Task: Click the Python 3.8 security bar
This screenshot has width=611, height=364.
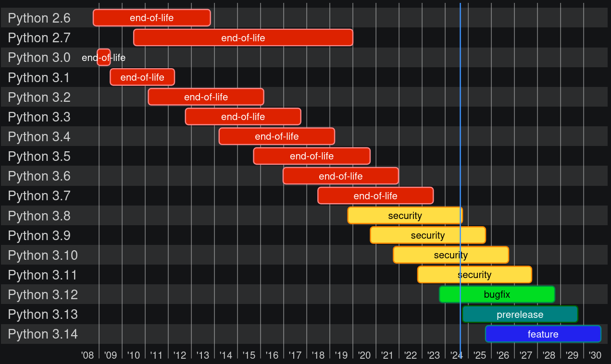Action: click(x=405, y=216)
